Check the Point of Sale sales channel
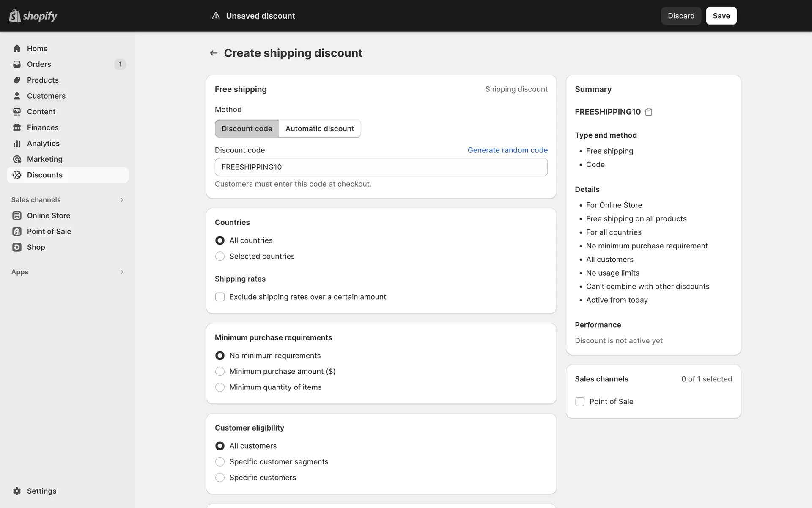The width and height of the screenshot is (812, 508). 580,401
